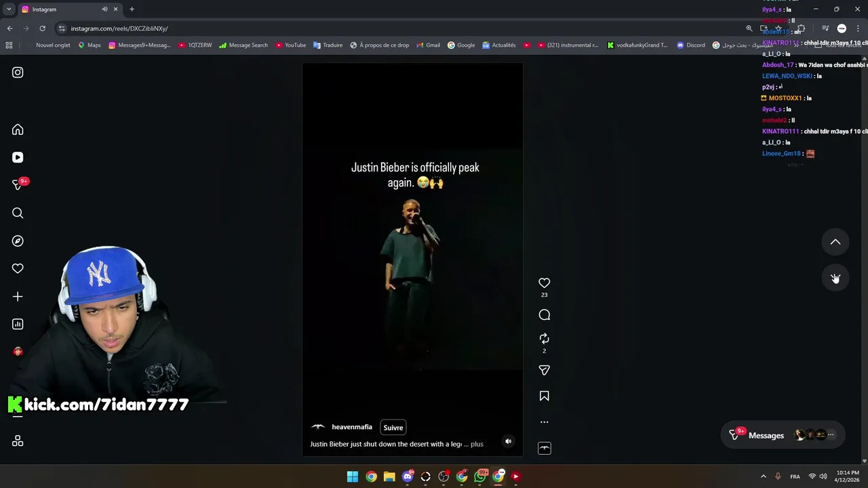Open Discord from the taskbar
868x488 pixels.
click(x=408, y=476)
